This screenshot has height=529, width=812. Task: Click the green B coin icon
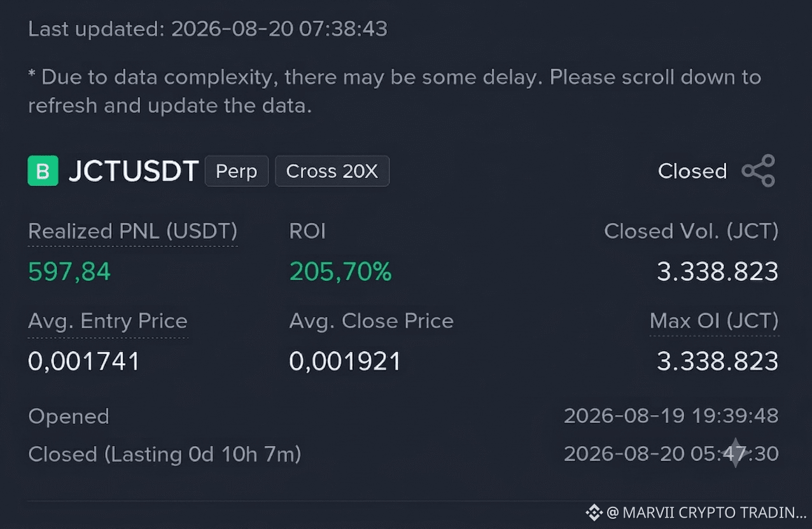43,171
